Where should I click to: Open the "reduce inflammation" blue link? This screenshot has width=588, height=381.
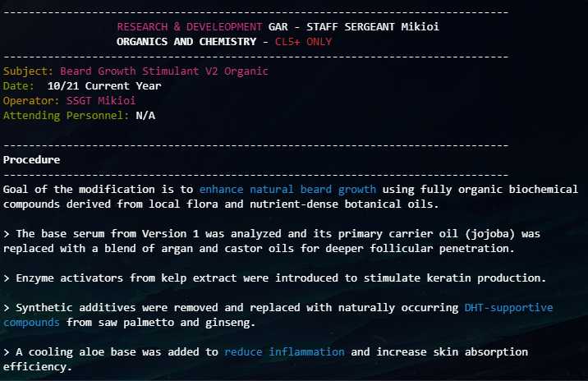(284, 351)
